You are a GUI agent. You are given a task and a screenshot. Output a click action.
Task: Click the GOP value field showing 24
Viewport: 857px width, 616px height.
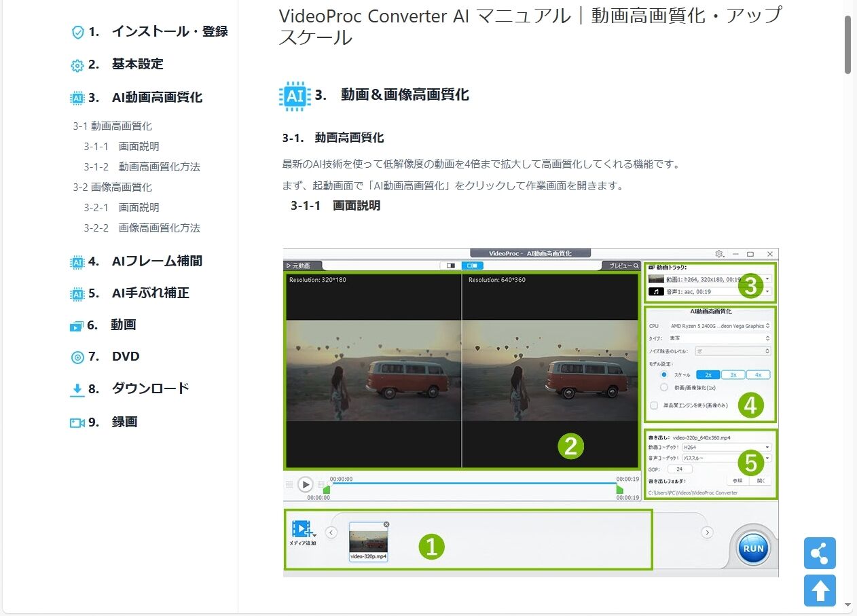coord(679,469)
